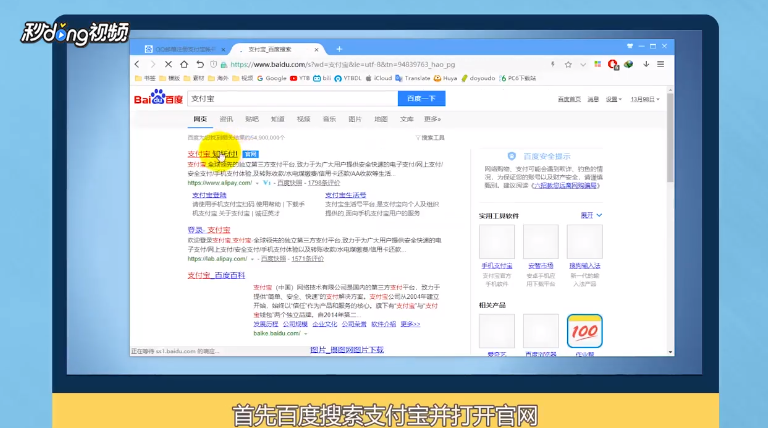Select the 知道 search tab
This screenshot has width=768, height=428.
click(x=278, y=119)
